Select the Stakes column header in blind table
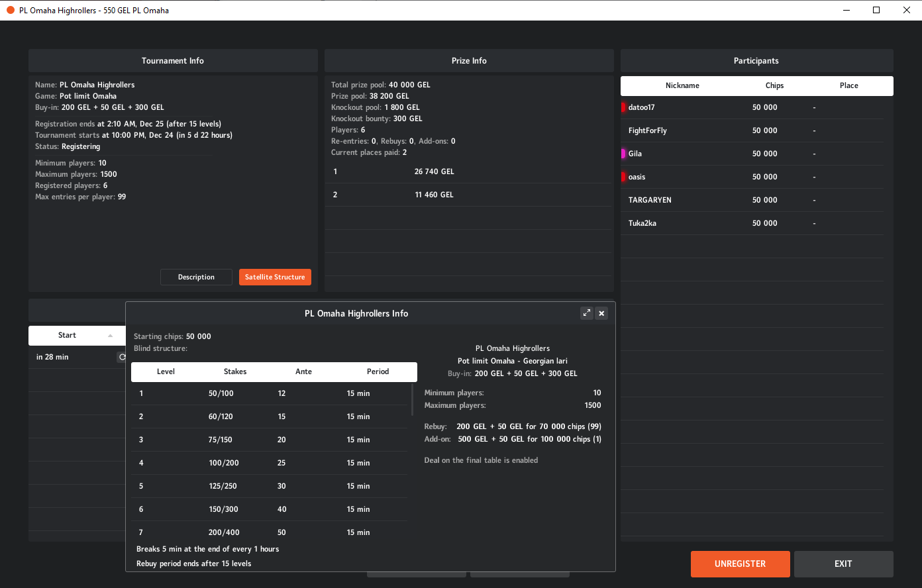The width and height of the screenshot is (922, 588). pos(235,371)
